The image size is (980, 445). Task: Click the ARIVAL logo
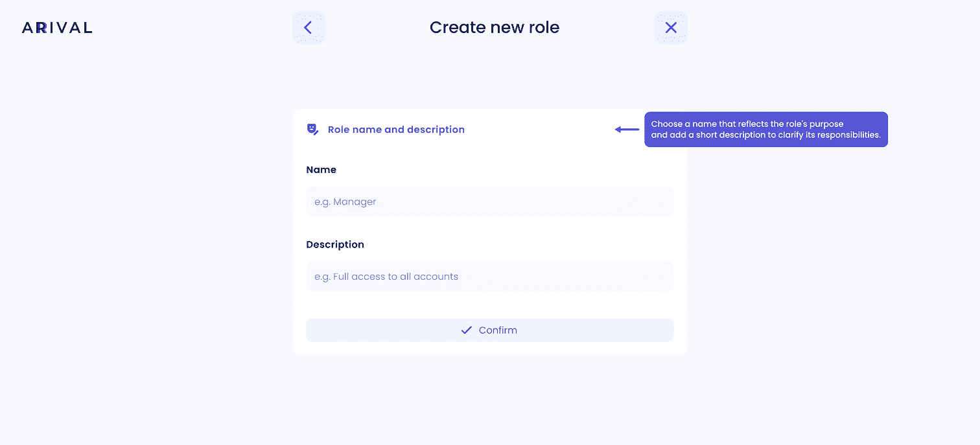tap(57, 28)
